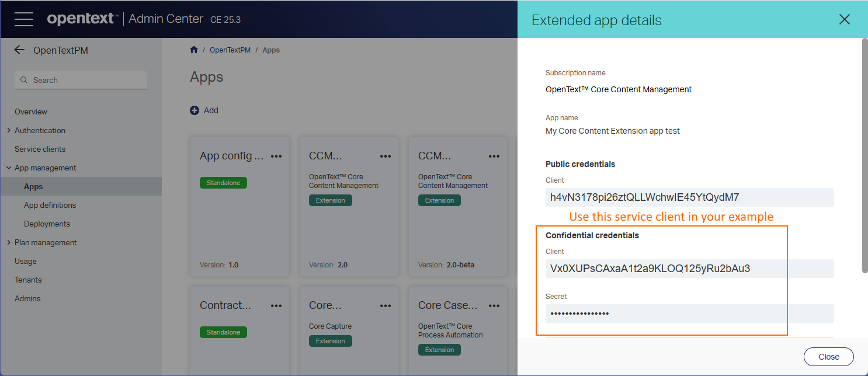Click the home breadcrumb icon
The image size is (868, 376).
click(194, 50)
